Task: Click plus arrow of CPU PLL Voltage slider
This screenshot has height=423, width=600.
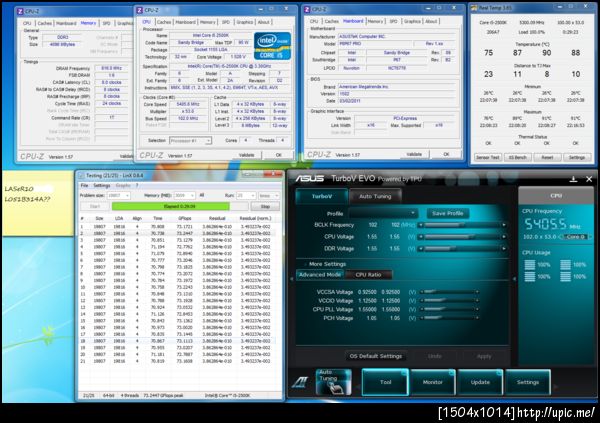Action: point(477,309)
